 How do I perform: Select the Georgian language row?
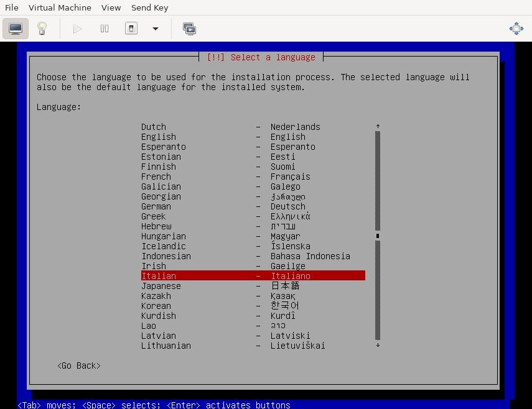pyautogui.click(x=253, y=196)
